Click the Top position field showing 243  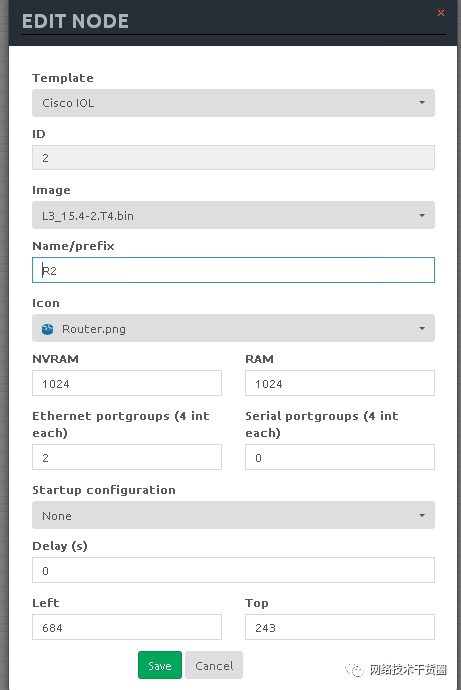pos(340,627)
